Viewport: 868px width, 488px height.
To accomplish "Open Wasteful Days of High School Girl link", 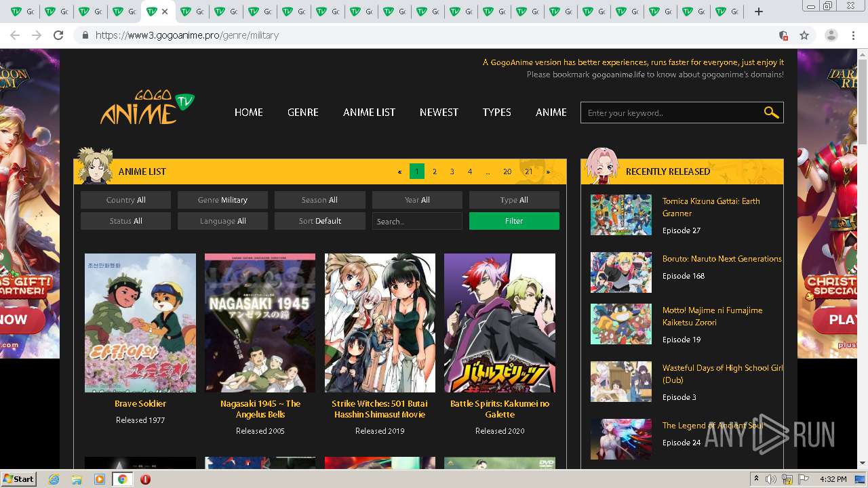I will (722, 374).
